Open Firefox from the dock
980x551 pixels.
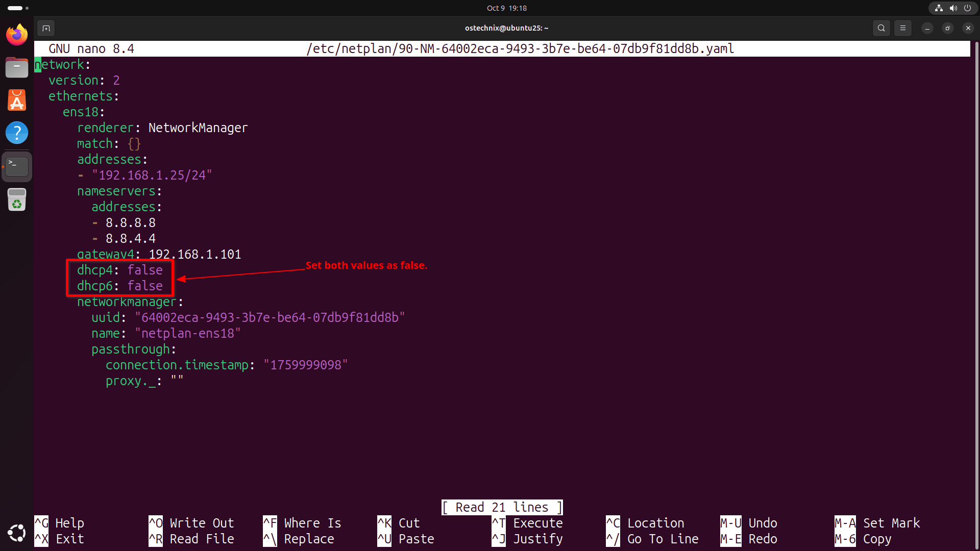[x=17, y=35]
